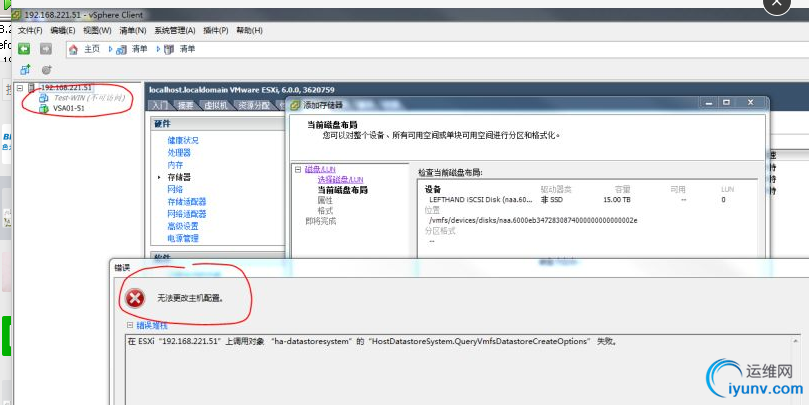Click the 格式 wizard step

(325, 210)
